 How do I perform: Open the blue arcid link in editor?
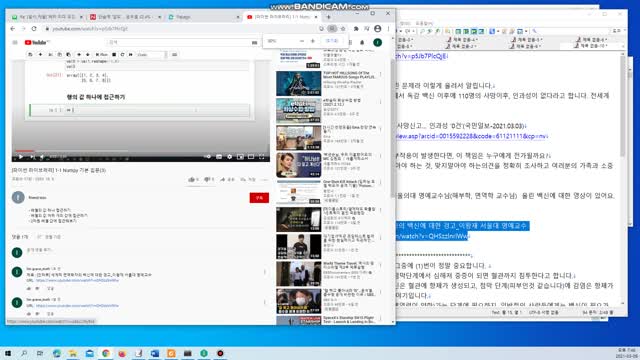472,136
